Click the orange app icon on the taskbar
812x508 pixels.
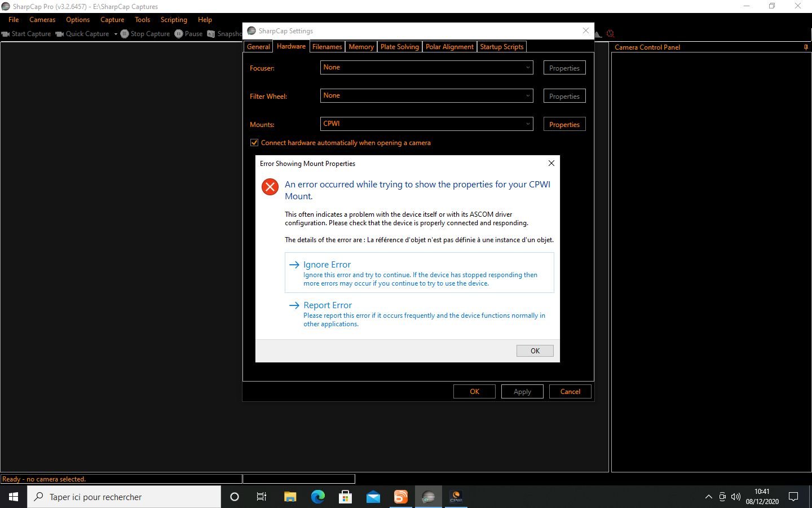coord(400,497)
